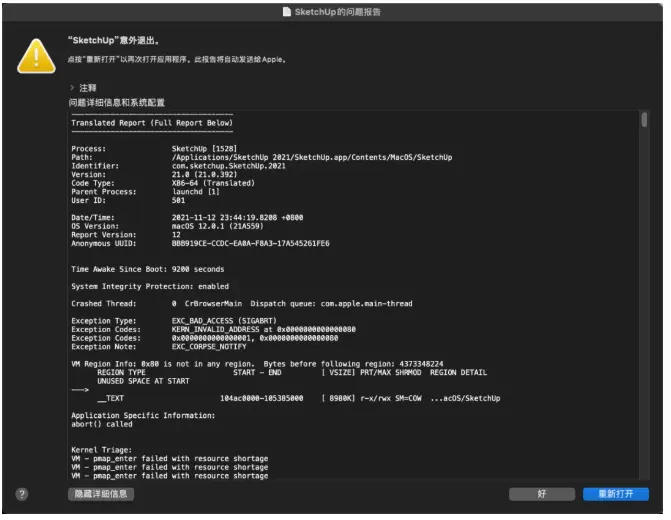Open help with the question mark button

(22, 494)
